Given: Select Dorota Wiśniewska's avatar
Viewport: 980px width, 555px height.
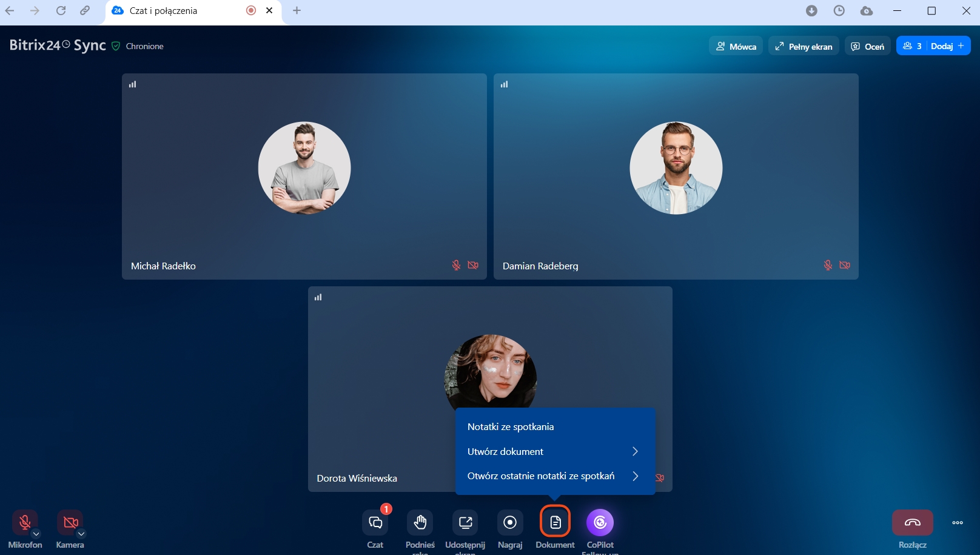Looking at the screenshot, I should tap(491, 371).
